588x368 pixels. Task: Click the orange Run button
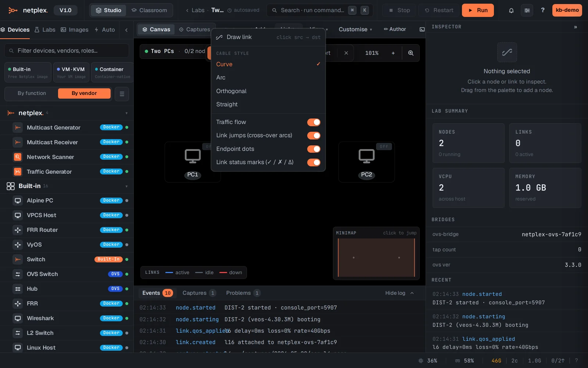click(x=478, y=10)
